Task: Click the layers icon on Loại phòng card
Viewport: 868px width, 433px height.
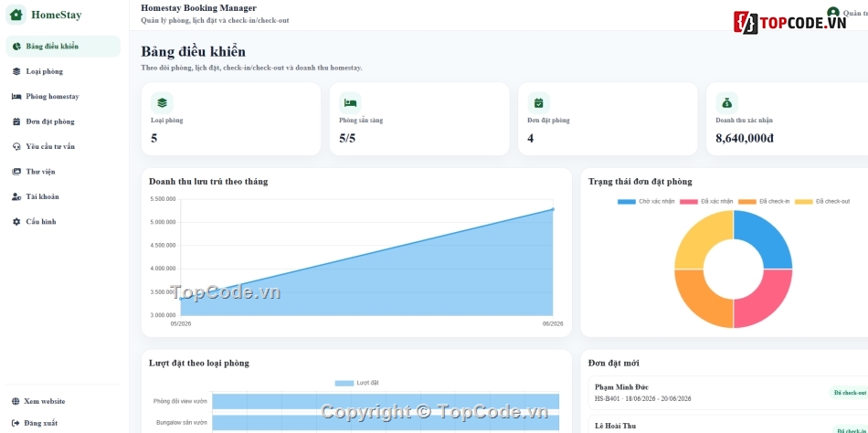Action: click(163, 103)
